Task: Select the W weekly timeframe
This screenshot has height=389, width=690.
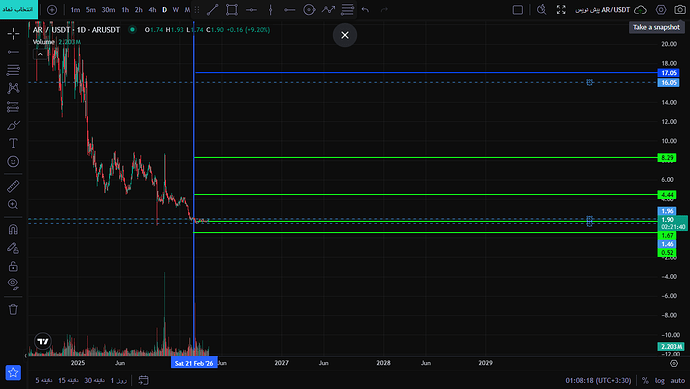Action: pyautogui.click(x=176, y=10)
